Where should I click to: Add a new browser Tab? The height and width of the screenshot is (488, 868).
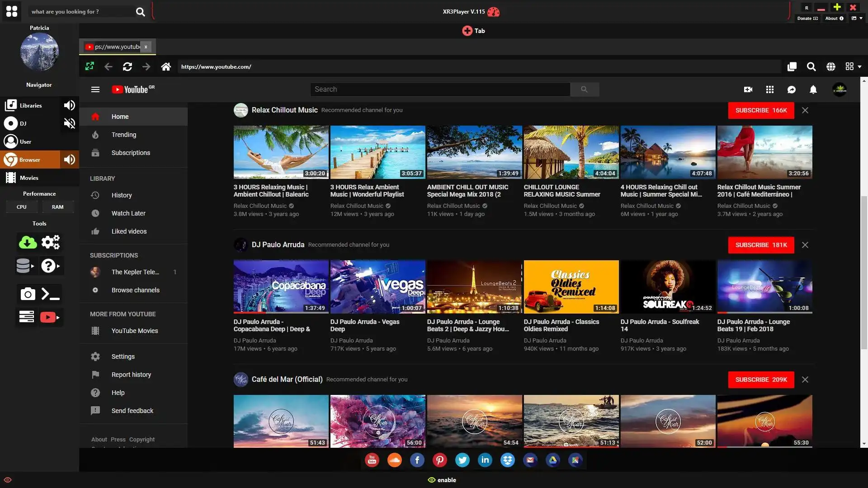473,31
